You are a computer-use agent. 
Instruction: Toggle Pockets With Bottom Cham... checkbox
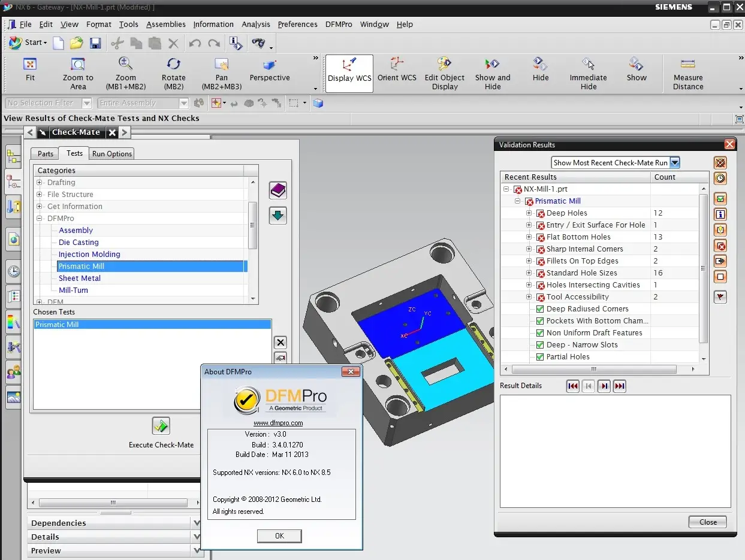540,321
